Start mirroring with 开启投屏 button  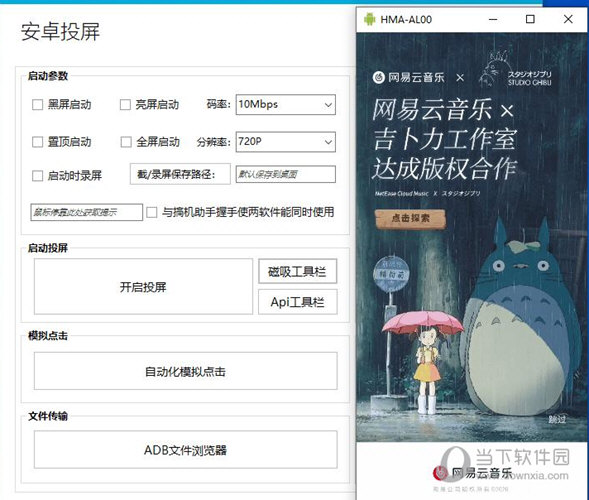click(x=143, y=287)
